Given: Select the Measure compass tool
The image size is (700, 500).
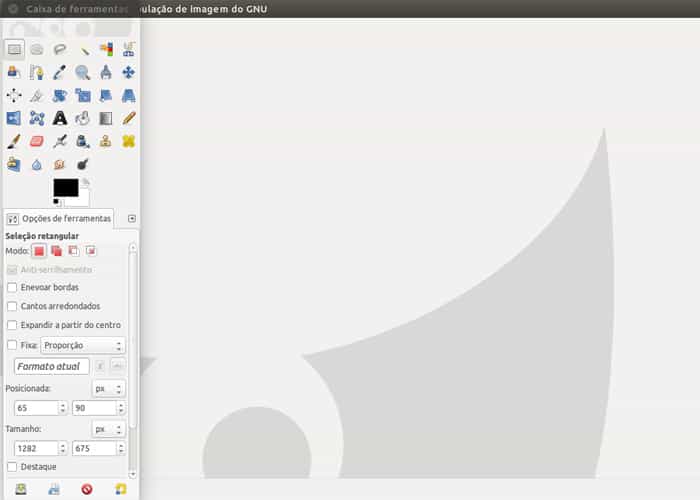Looking at the screenshot, I should click(106, 72).
